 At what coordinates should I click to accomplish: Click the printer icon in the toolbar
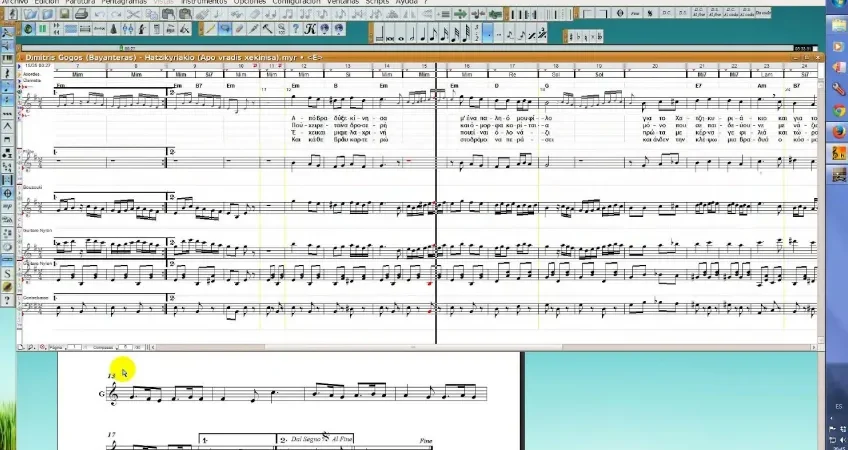81,14
